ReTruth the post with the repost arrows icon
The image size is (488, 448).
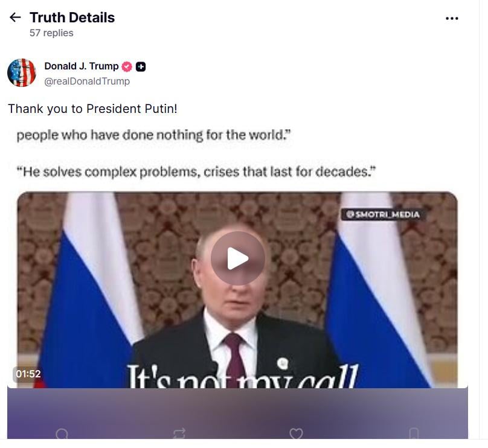coord(179,434)
